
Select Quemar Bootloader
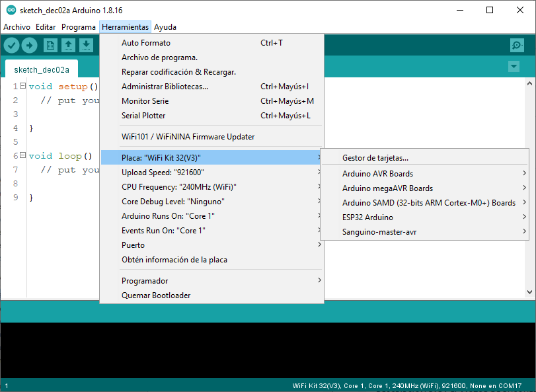coord(212,295)
